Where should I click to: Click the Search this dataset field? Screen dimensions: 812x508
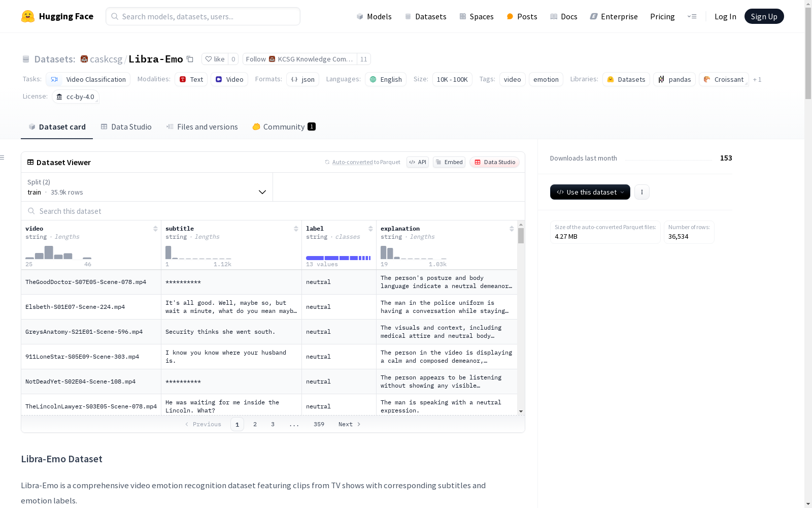273,211
